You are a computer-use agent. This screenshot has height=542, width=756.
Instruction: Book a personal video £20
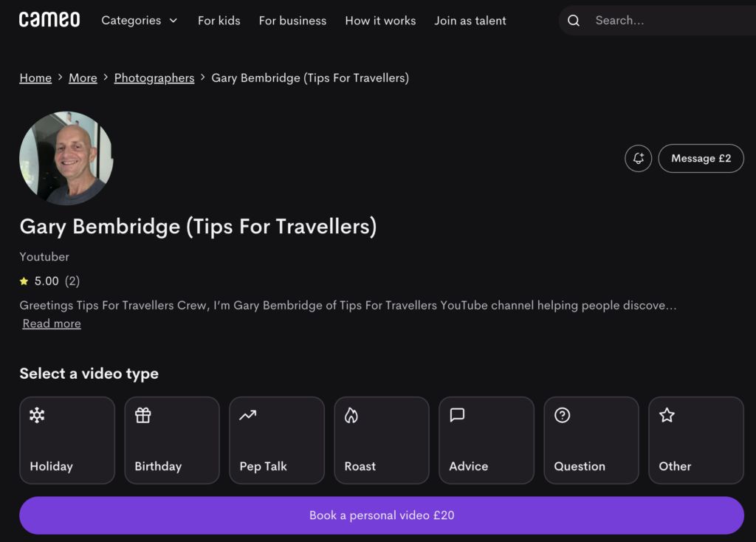(x=382, y=515)
